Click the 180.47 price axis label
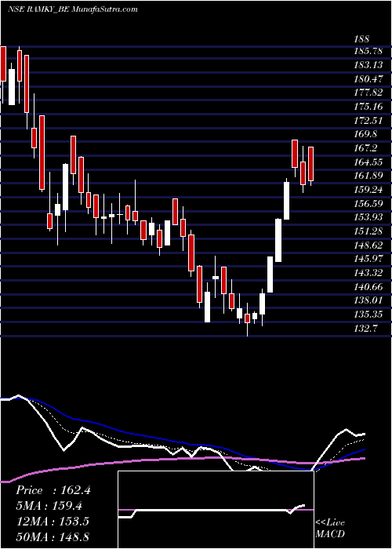The image size is (392, 549). click(368, 79)
